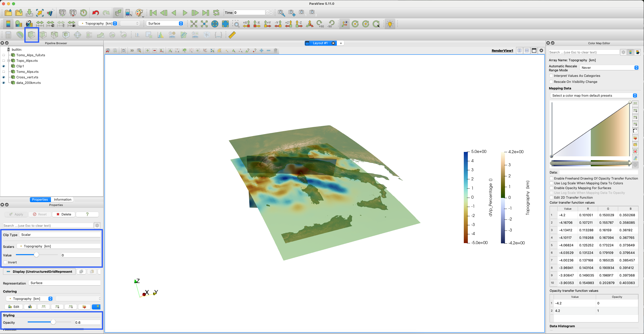644x334 pixels.
Task: Check Interpret Values As Categories
Action: point(551,76)
